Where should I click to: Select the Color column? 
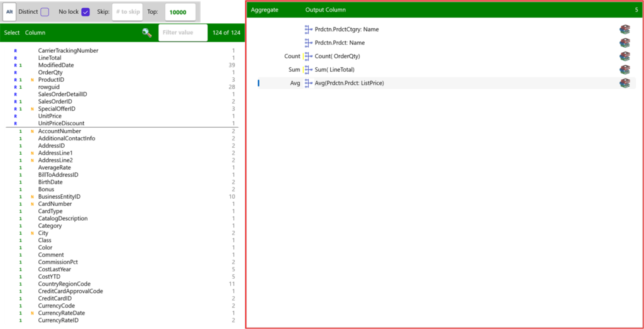(x=45, y=248)
